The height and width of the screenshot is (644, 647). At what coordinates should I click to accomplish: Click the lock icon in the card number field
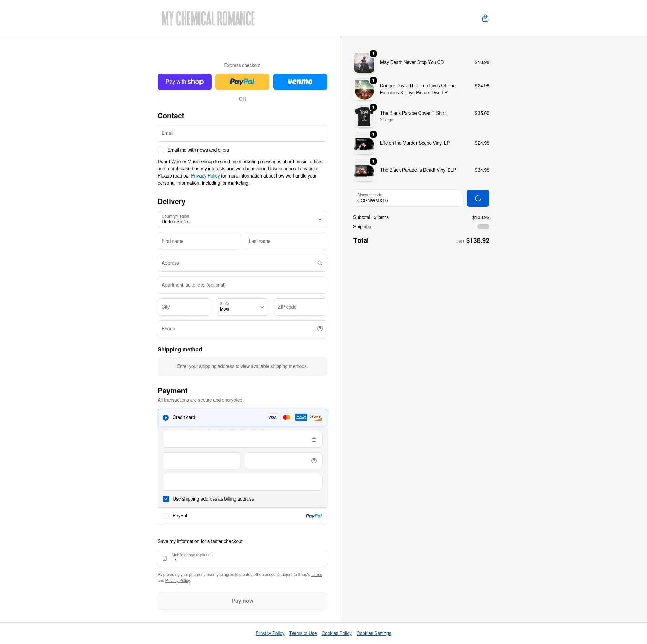pos(314,439)
